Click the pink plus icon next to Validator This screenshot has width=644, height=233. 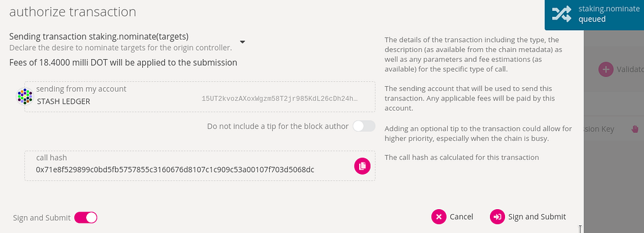click(x=606, y=70)
